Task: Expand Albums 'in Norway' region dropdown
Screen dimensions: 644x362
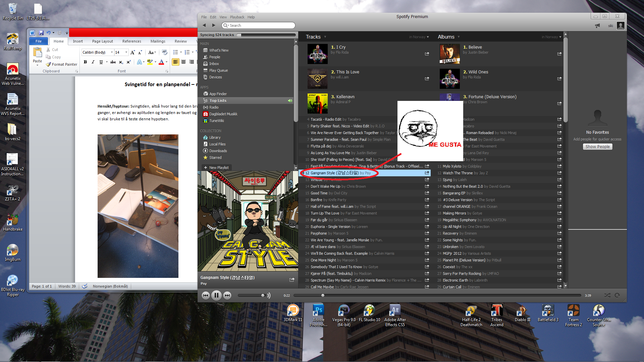Action: point(551,37)
